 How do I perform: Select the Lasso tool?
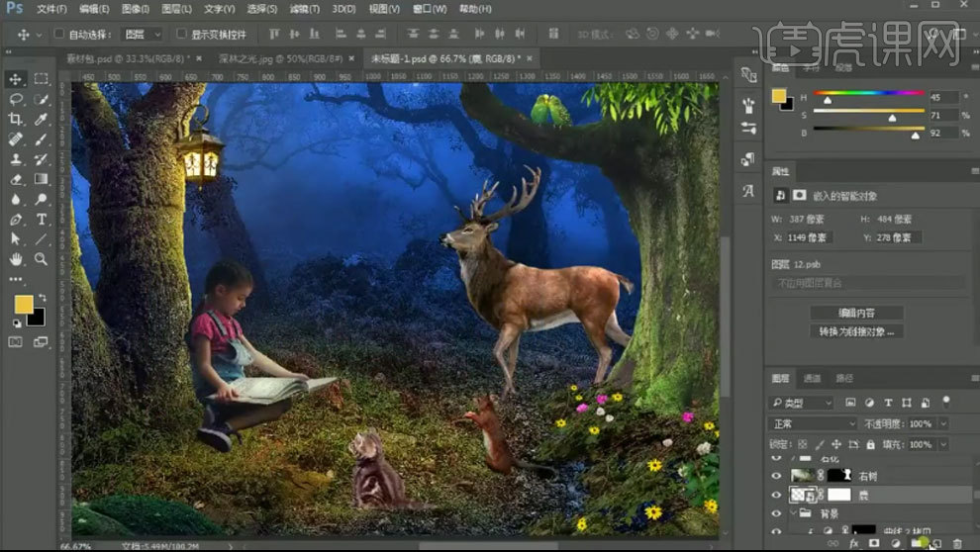pos(16,99)
